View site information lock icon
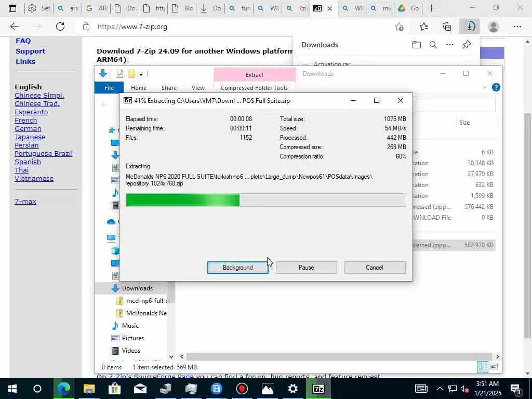The width and height of the screenshot is (532, 399). pos(86,26)
